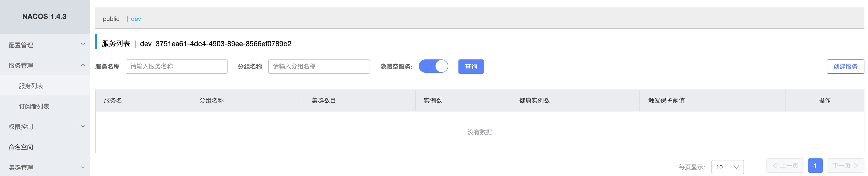Go to previous page with 上一页
The height and width of the screenshot is (176, 868).
[x=785, y=166]
